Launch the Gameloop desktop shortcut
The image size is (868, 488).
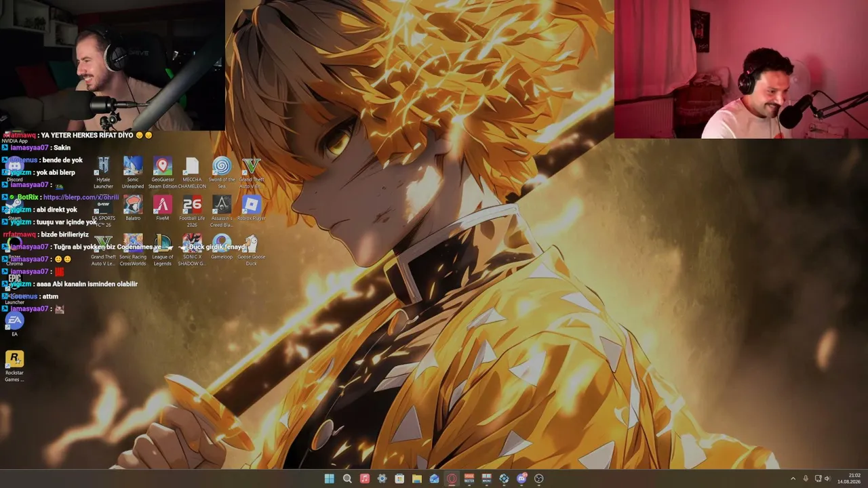[222, 247]
